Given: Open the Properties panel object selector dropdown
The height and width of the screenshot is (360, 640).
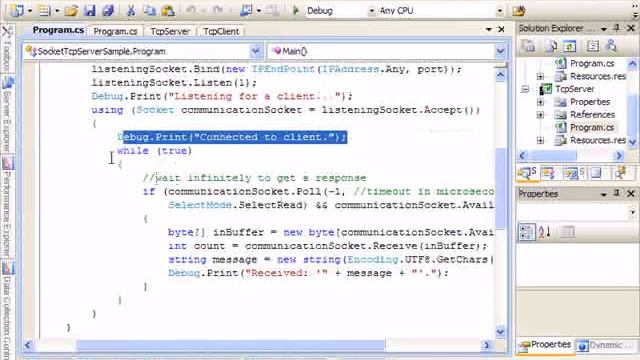Looking at the screenshot, I should pos(633,212).
